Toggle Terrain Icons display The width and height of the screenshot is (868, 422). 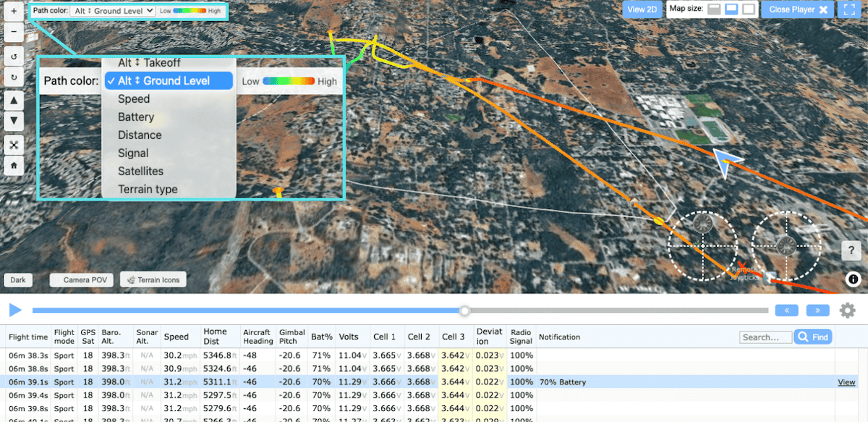pos(153,280)
